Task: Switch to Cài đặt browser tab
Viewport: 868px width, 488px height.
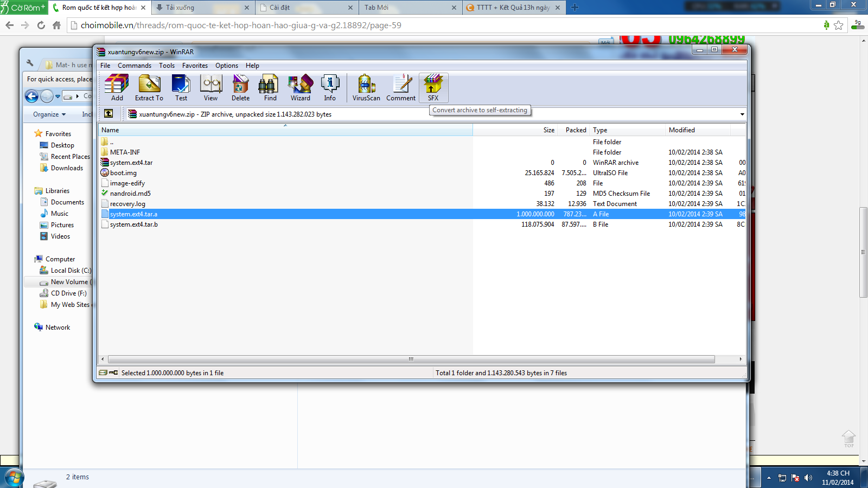Action: tap(306, 8)
